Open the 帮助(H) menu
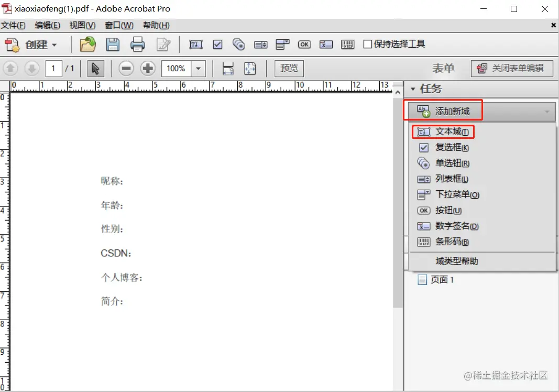This screenshot has height=392, width=559. click(156, 25)
